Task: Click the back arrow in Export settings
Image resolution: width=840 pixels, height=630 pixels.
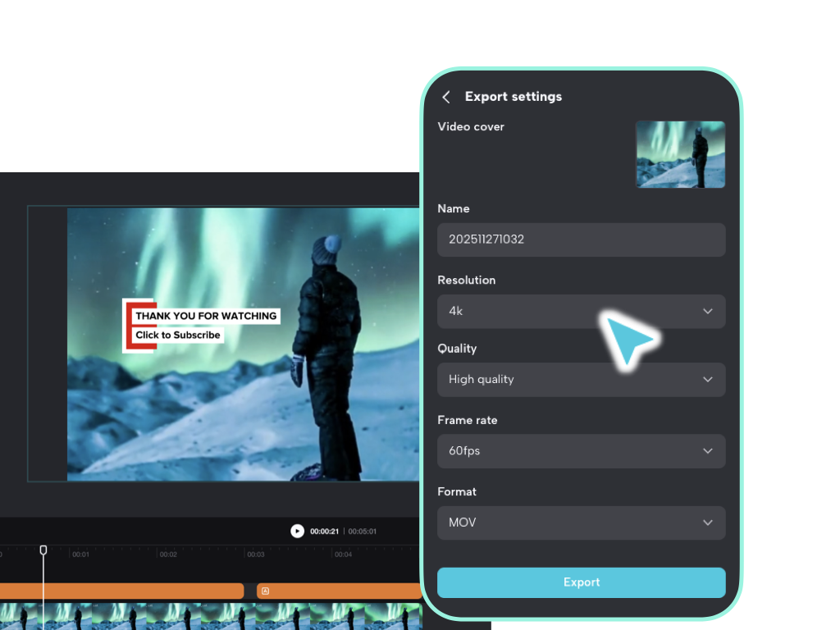Action: [x=445, y=97]
